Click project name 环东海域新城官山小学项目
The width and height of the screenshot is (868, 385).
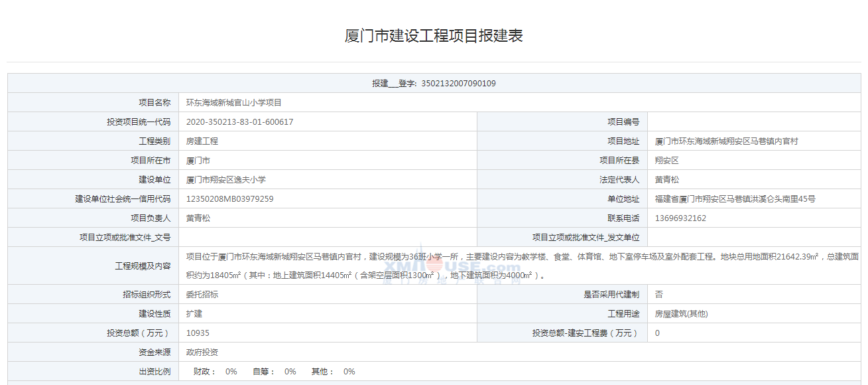point(233,103)
